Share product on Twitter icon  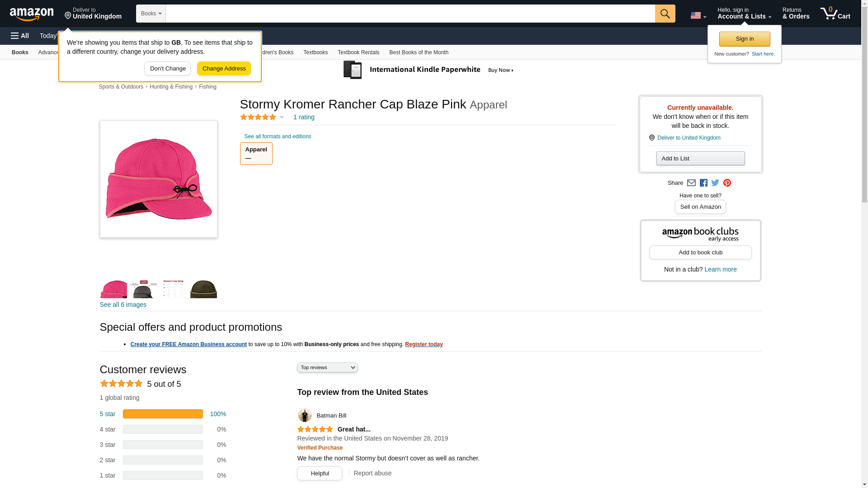pos(715,183)
